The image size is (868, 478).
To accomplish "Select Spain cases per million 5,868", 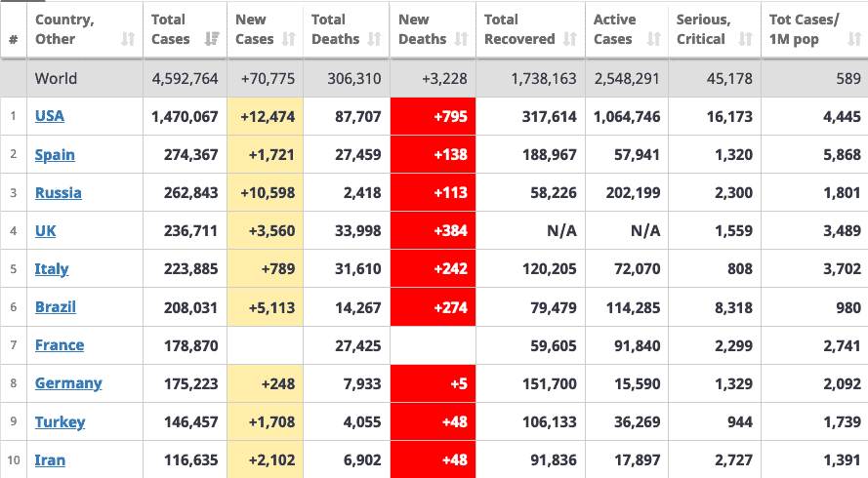I will [x=842, y=155].
